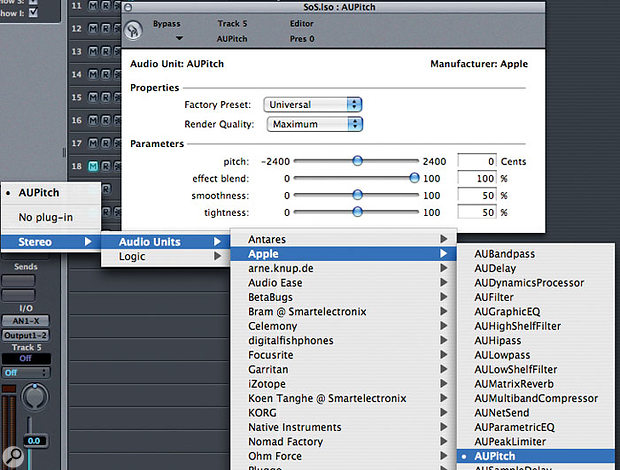The width and height of the screenshot is (620, 470).
Task: Select AUDelay plug-in
Action: point(536,268)
